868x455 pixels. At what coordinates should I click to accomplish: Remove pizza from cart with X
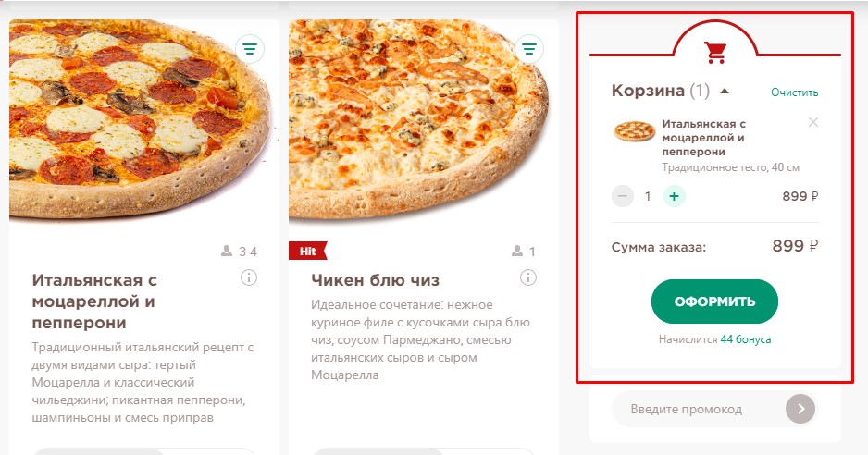(812, 122)
